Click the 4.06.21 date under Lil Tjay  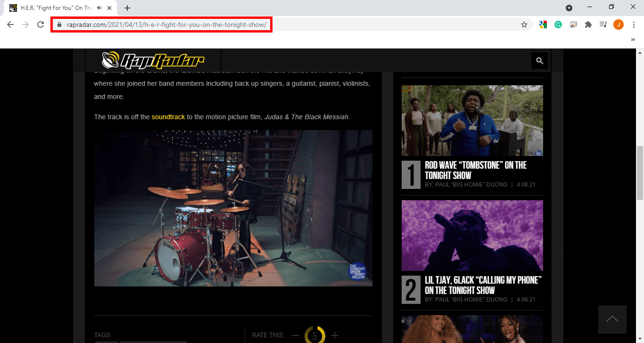pyautogui.click(x=525, y=300)
